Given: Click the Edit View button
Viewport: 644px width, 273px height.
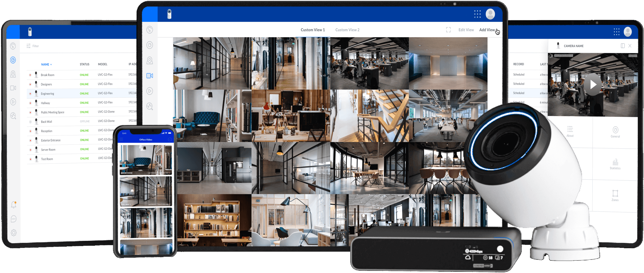Looking at the screenshot, I should click(x=466, y=30).
